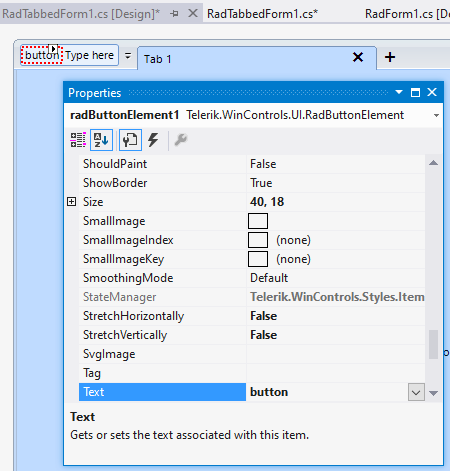450x471 pixels.
Task: Open overflow dropdown beside Type here
Action: 128,55
